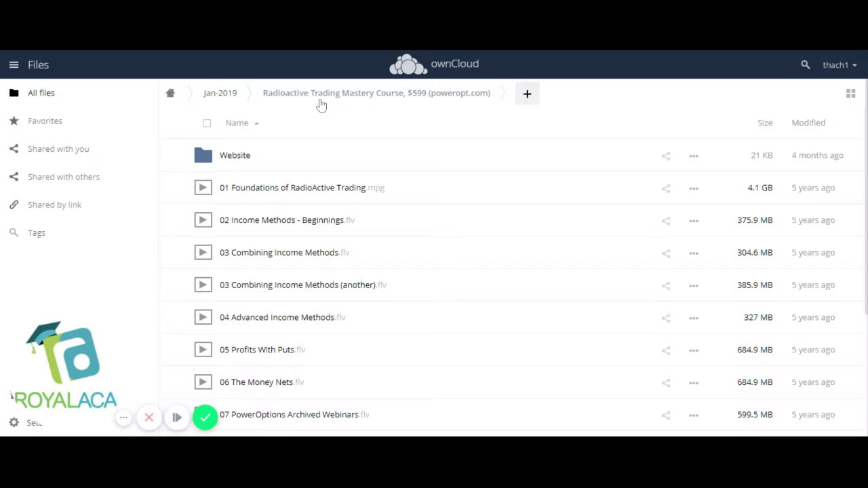Click the red X recorder button
Screen dimensions: 868x488
(149, 418)
